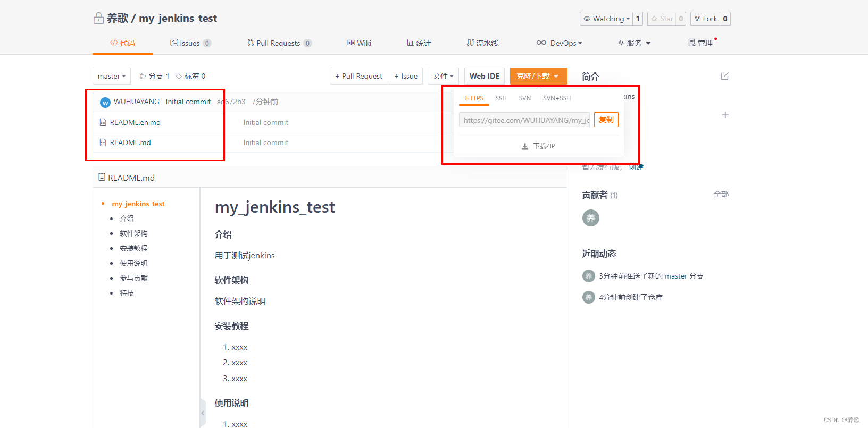Screen dimensions: 868x428
Task: Open the 统计 statistics tab
Action: point(419,43)
